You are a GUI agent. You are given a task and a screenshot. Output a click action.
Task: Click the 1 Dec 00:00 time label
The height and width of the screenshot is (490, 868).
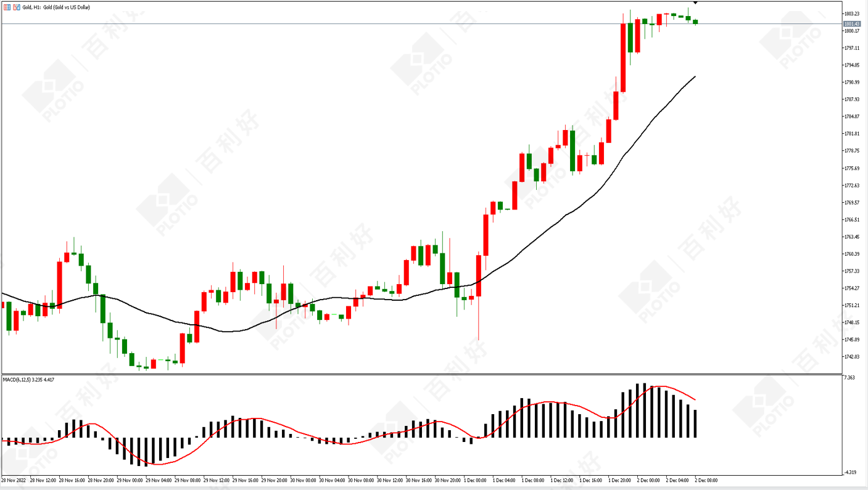[x=476, y=480]
